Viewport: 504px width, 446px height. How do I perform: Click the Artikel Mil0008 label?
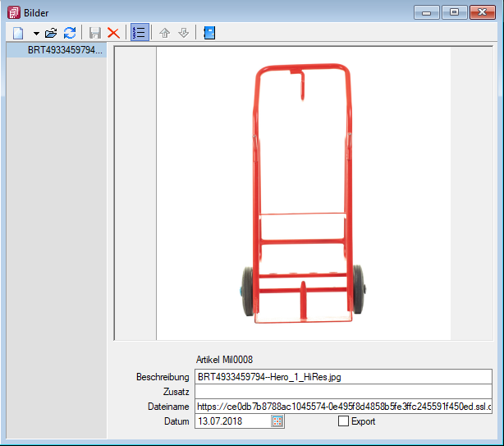click(224, 360)
